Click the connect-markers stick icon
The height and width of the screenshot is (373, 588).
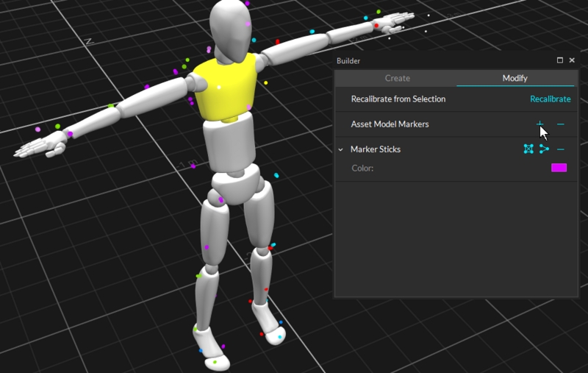(544, 149)
